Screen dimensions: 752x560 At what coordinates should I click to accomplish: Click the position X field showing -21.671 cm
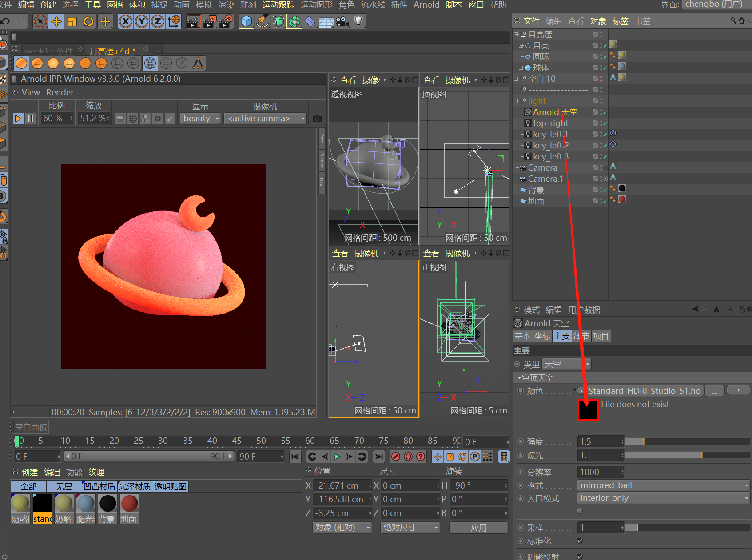tap(342, 485)
